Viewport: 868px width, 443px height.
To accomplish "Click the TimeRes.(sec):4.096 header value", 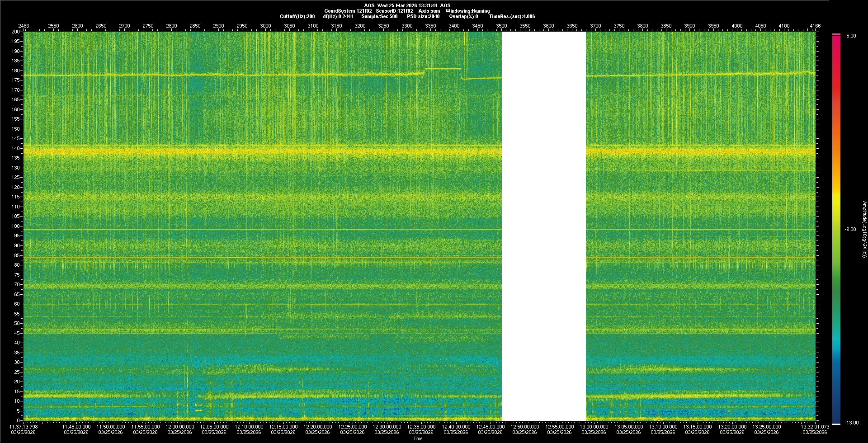I will [512, 16].
